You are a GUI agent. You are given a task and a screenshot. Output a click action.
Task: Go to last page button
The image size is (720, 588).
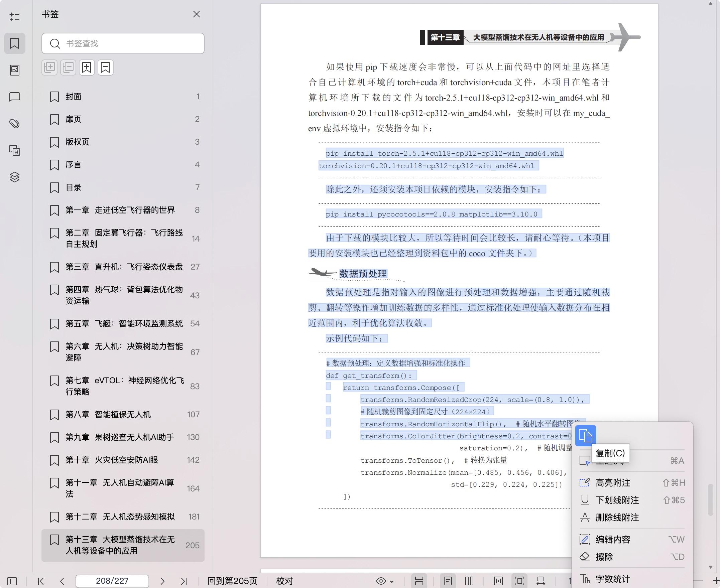184,581
